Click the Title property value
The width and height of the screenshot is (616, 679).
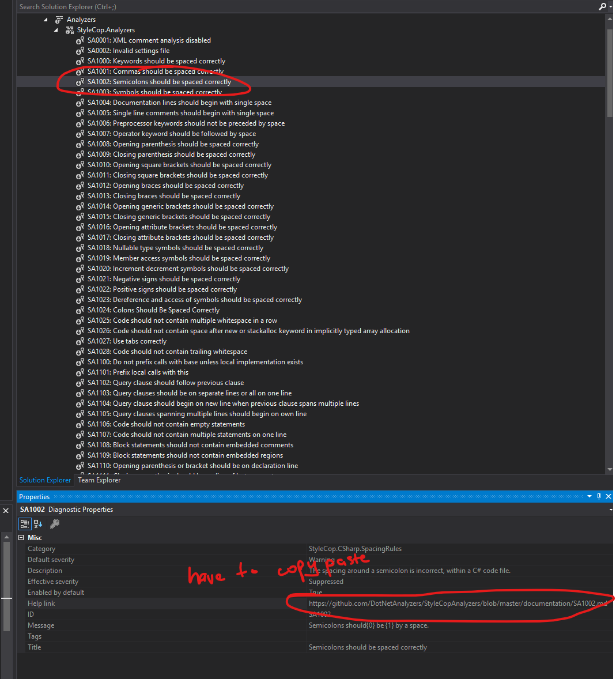click(368, 647)
